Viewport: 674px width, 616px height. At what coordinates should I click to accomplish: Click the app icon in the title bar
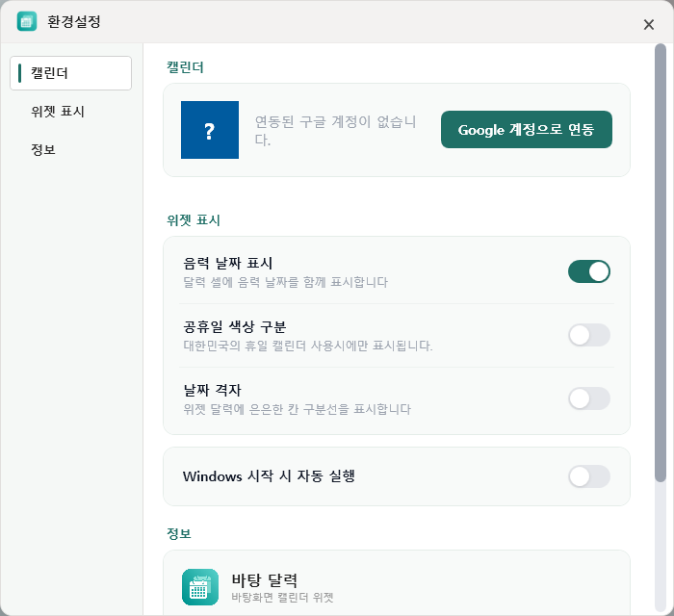pyautogui.click(x=27, y=21)
